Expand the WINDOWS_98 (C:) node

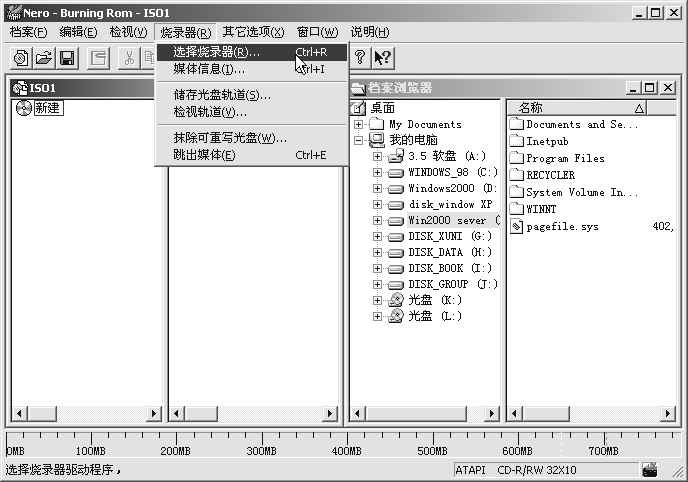377,172
